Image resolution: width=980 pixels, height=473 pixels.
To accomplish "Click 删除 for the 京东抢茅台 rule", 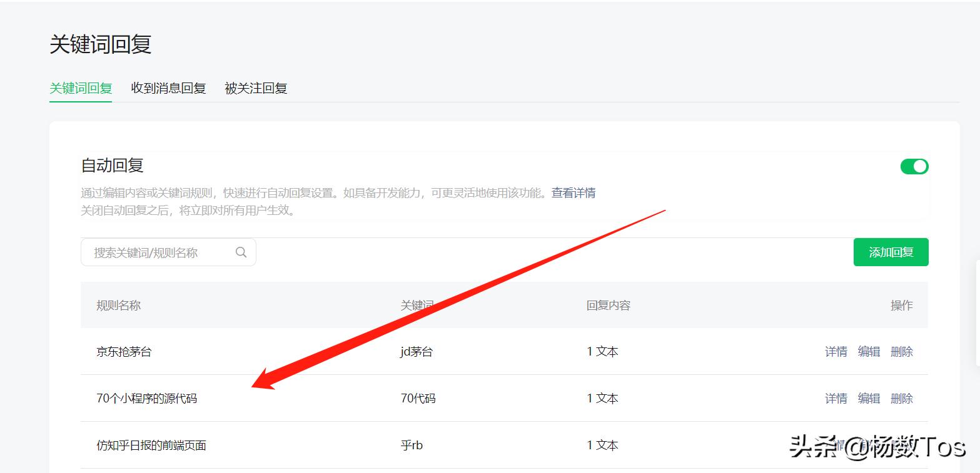I will [x=902, y=351].
